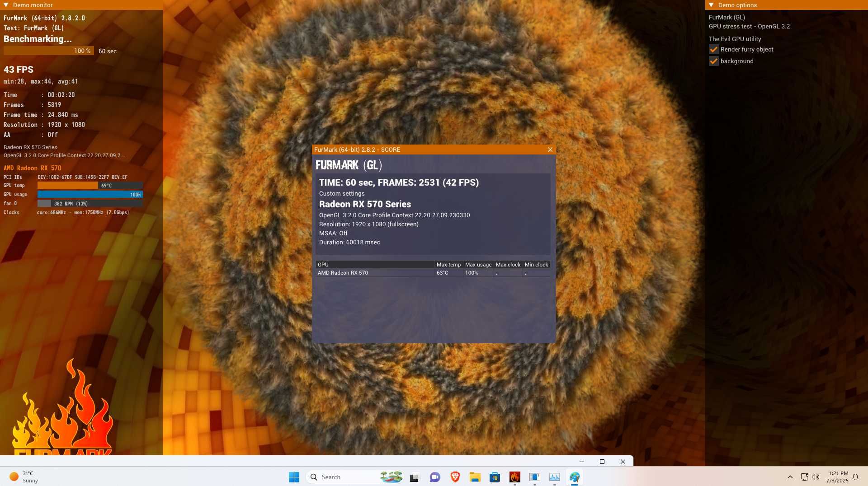868x486 pixels.
Task: Minimize the window behind FurMark
Action: (x=582, y=462)
